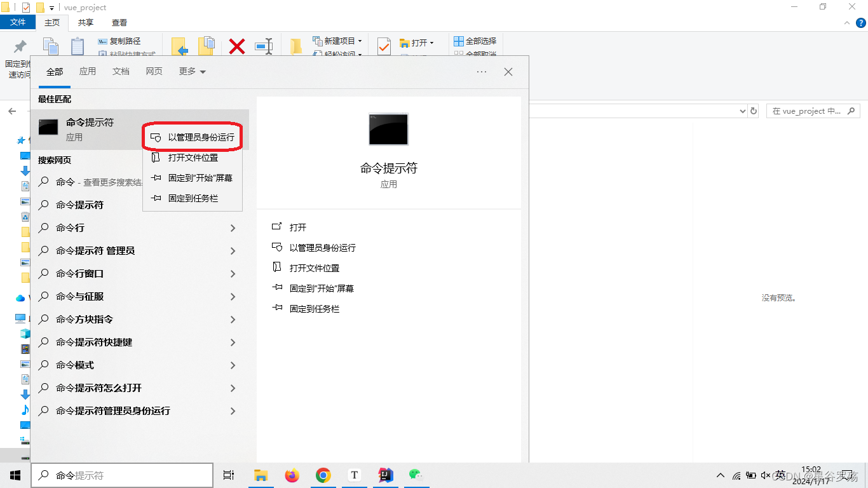Open Typora from the taskbar
868x488 pixels.
click(x=354, y=475)
